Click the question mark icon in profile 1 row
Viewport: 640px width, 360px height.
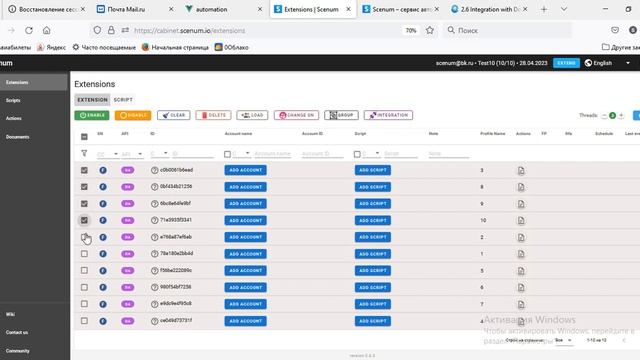click(x=154, y=254)
